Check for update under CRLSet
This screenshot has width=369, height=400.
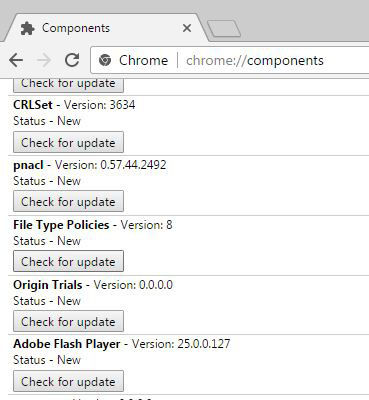click(68, 142)
